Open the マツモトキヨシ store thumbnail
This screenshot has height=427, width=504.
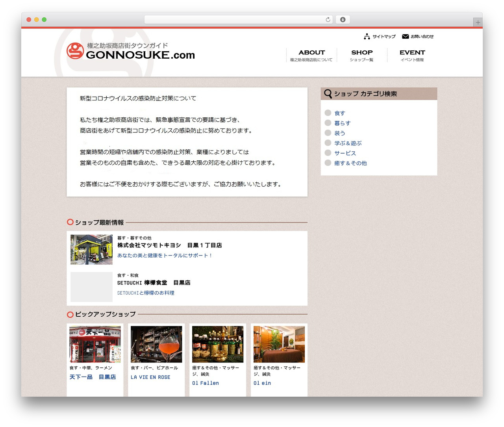(x=91, y=249)
